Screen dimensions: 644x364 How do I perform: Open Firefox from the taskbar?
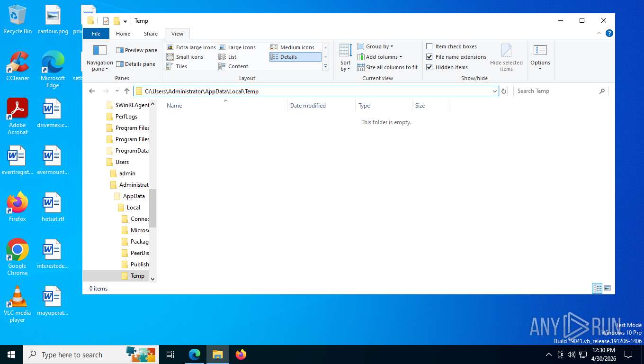point(241,355)
